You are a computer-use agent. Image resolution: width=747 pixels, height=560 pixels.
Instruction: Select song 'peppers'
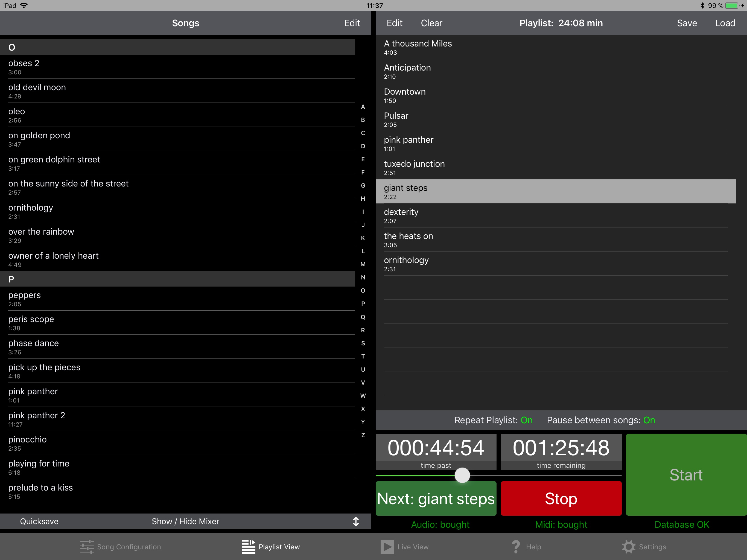tap(177, 299)
